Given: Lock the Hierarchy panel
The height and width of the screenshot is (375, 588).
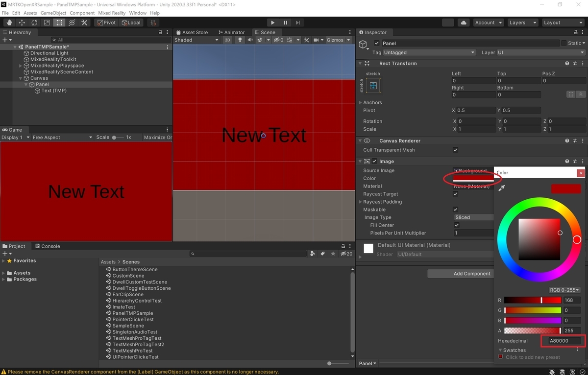Looking at the screenshot, I should (160, 32).
